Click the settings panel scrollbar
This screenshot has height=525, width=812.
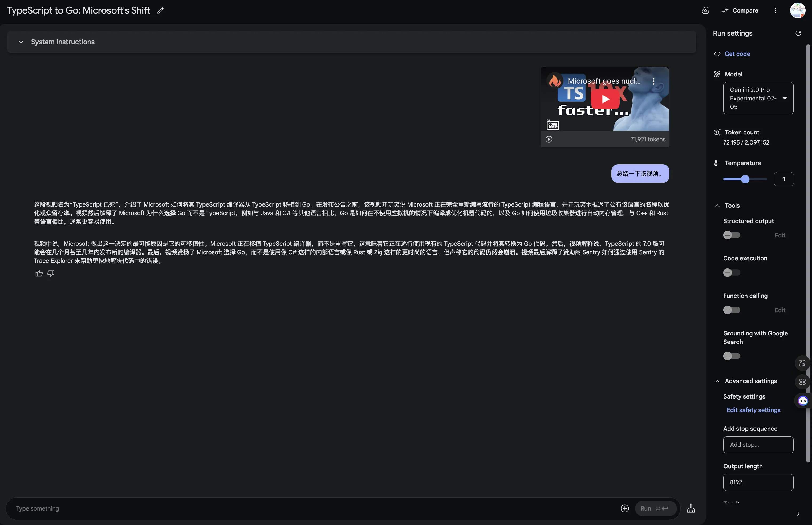tap(808, 253)
